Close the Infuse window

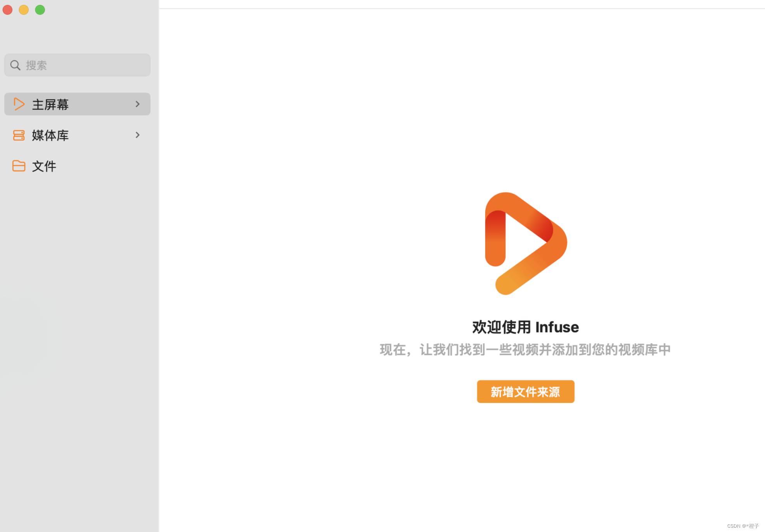coord(8,10)
